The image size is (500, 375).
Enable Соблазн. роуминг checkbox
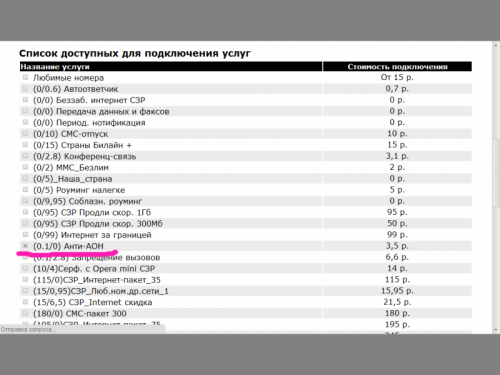[25, 201]
